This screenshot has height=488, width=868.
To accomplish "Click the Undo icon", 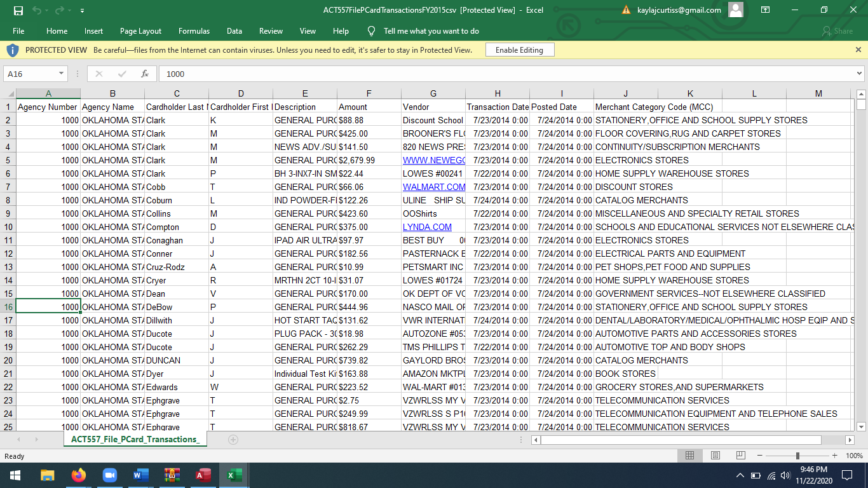I will pyautogui.click(x=36, y=10).
